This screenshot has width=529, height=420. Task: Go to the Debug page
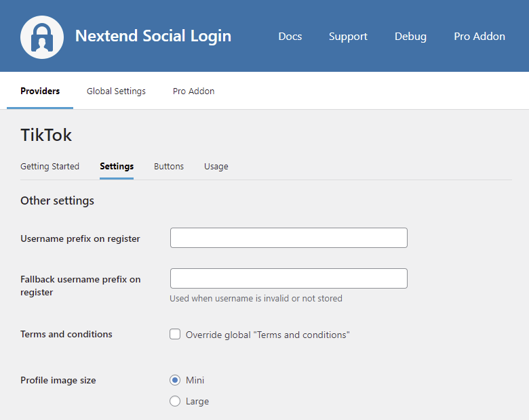[410, 37]
